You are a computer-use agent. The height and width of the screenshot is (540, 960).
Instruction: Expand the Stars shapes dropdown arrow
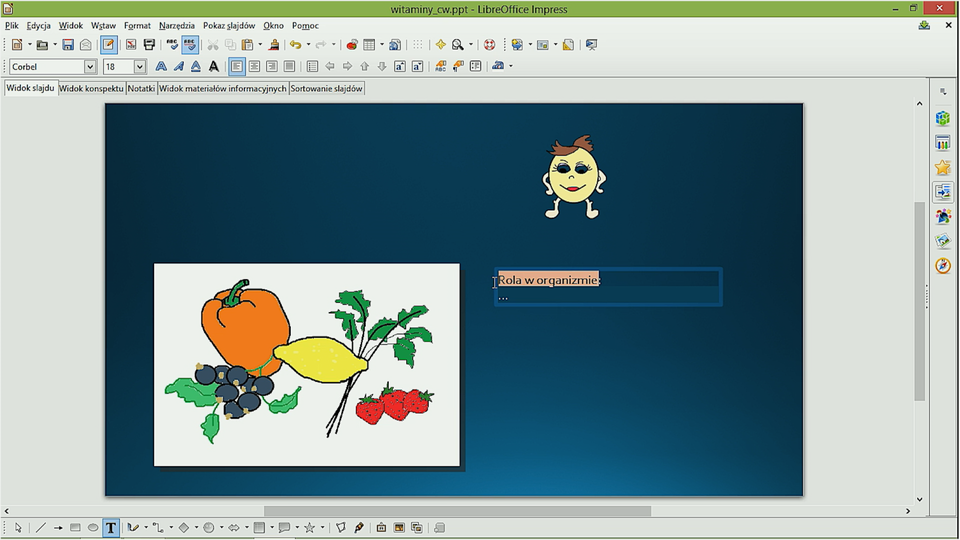pos(323,528)
